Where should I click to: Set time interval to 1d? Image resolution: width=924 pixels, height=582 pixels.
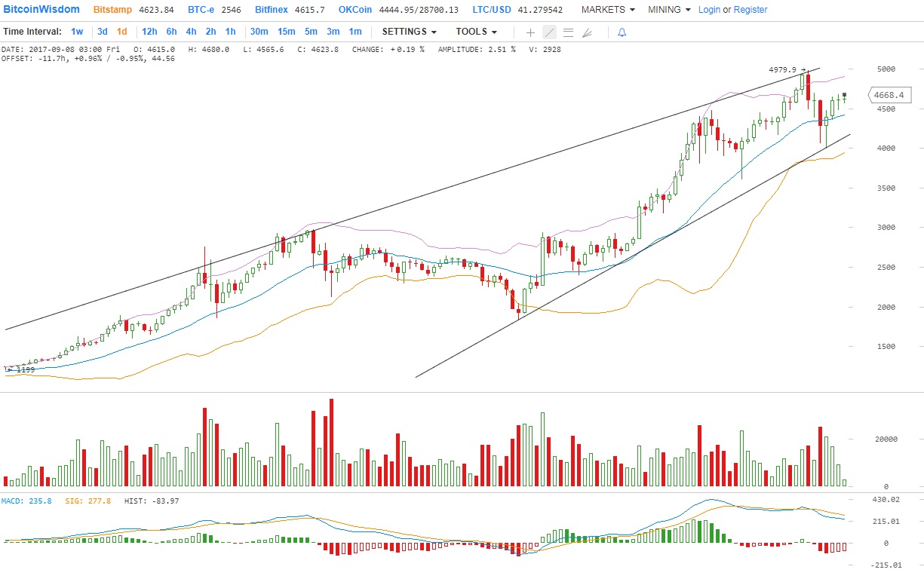pyautogui.click(x=121, y=32)
